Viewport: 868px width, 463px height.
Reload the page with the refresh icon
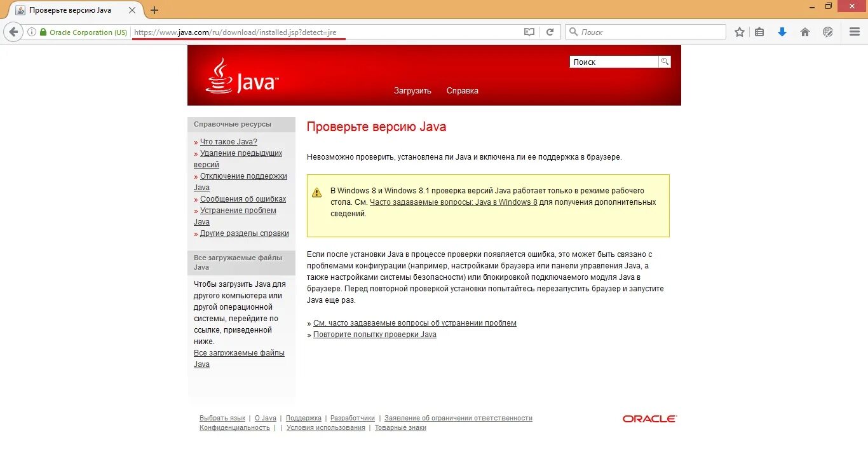pos(550,32)
